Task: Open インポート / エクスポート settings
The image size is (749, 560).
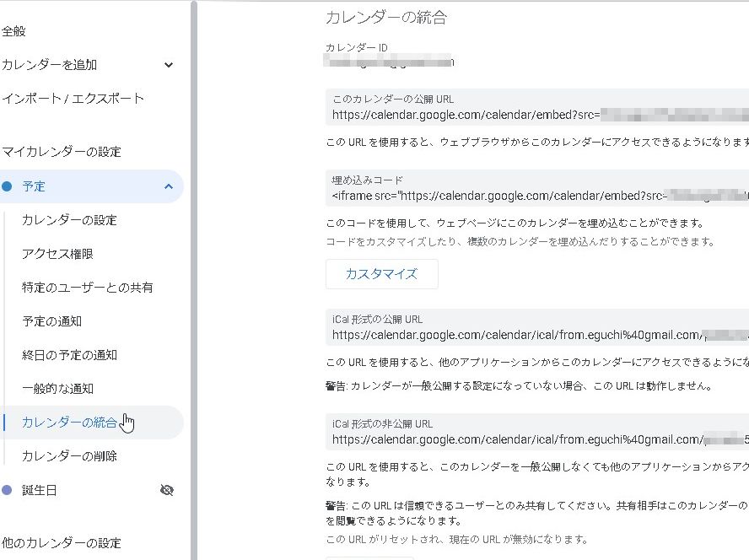Action: pos(73,99)
